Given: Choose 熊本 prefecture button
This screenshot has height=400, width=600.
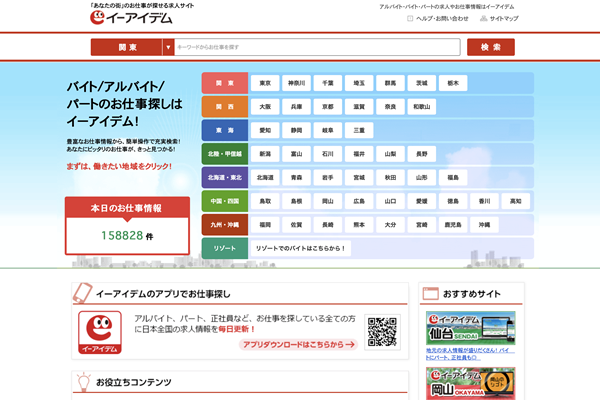Looking at the screenshot, I should pyautogui.click(x=359, y=225).
